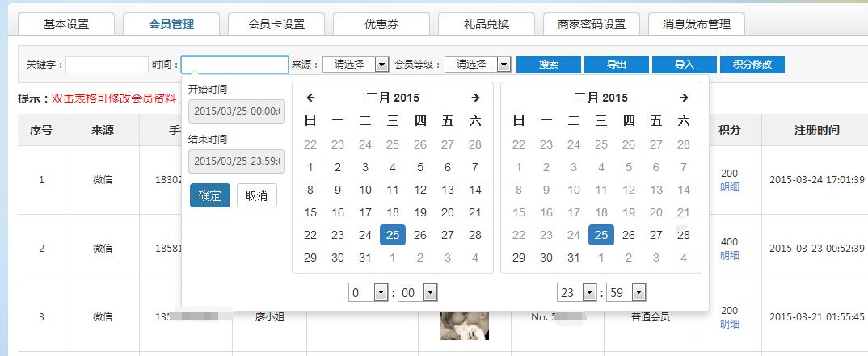Image resolution: width=868 pixels, height=356 pixels.
Task: Click registration time 2015-03-23 00:52:39
Action: [x=817, y=249]
